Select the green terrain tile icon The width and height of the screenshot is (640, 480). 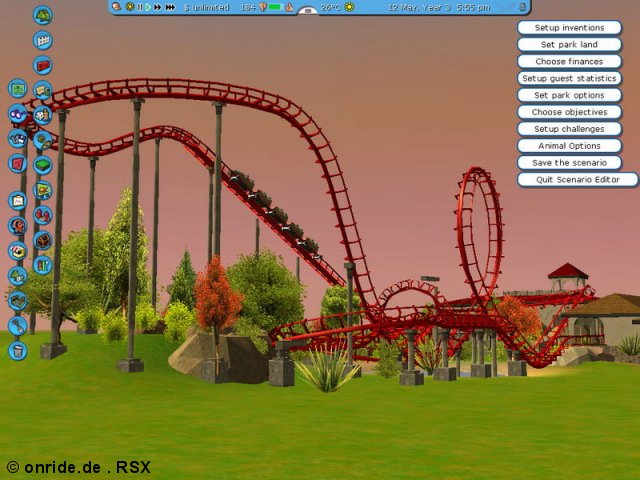(42, 165)
